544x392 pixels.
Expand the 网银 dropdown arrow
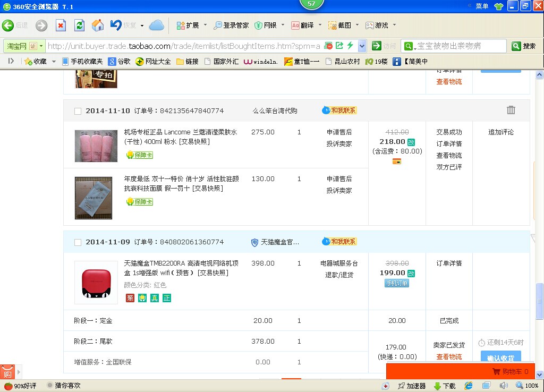tap(283, 25)
